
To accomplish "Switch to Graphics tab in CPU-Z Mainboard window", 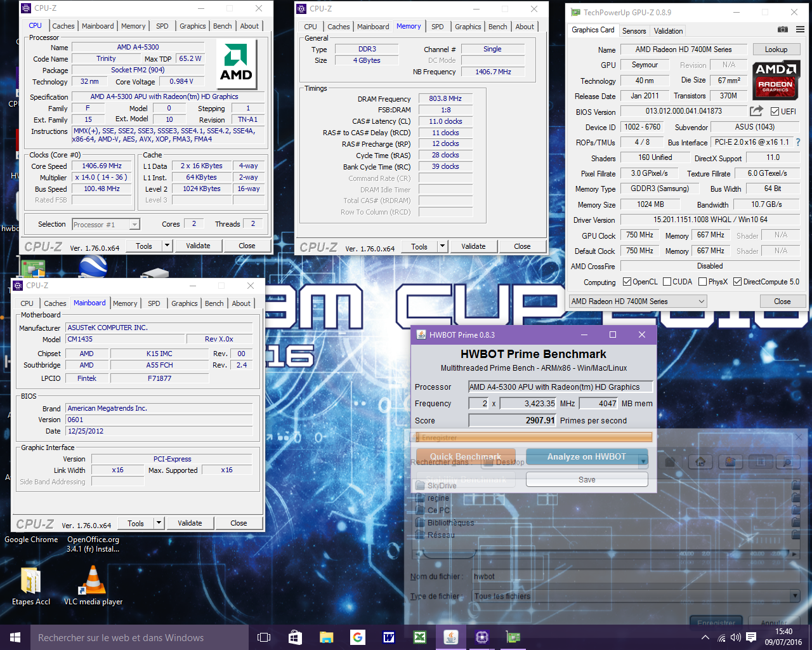I will (x=185, y=303).
